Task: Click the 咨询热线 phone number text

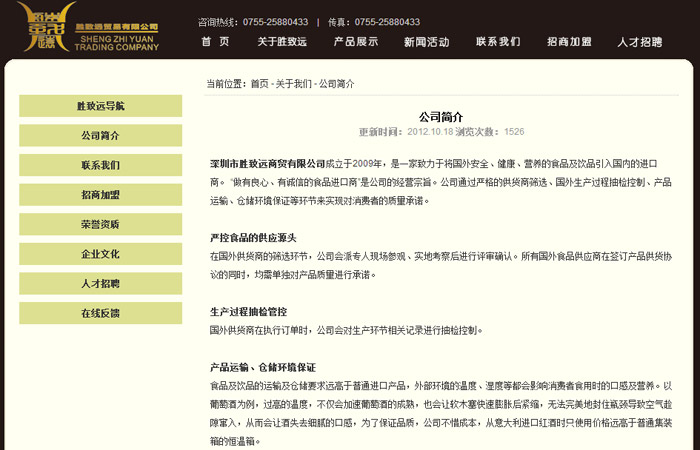Action: [x=253, y=22]
